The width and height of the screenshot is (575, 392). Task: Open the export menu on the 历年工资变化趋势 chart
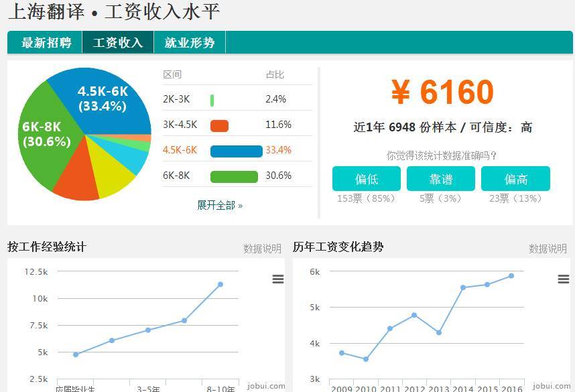(x=562, y=279)
